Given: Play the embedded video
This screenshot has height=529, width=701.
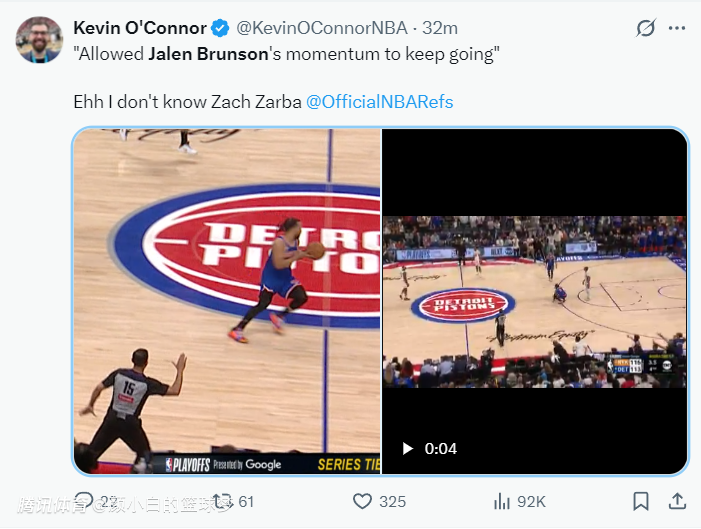Looking at the screenshot, I should (408, 448).
